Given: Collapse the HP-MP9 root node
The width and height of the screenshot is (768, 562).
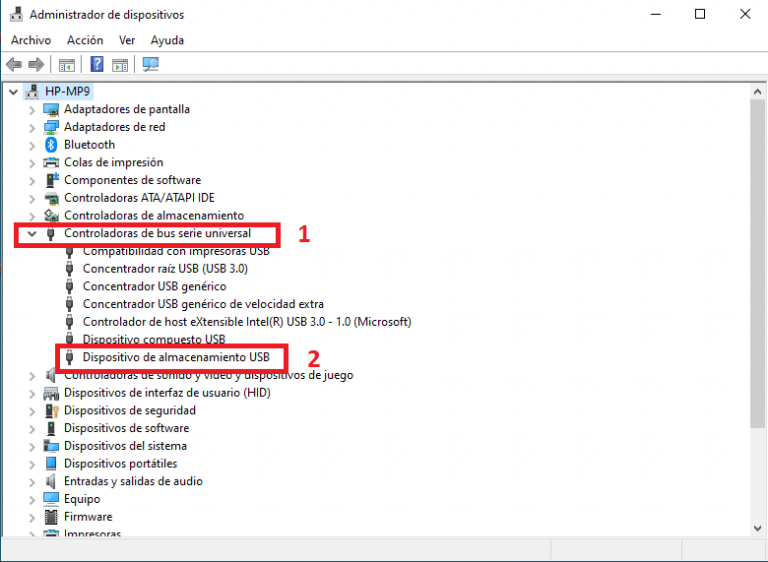Looking at the screenshot, I should (x=13, y=91).
